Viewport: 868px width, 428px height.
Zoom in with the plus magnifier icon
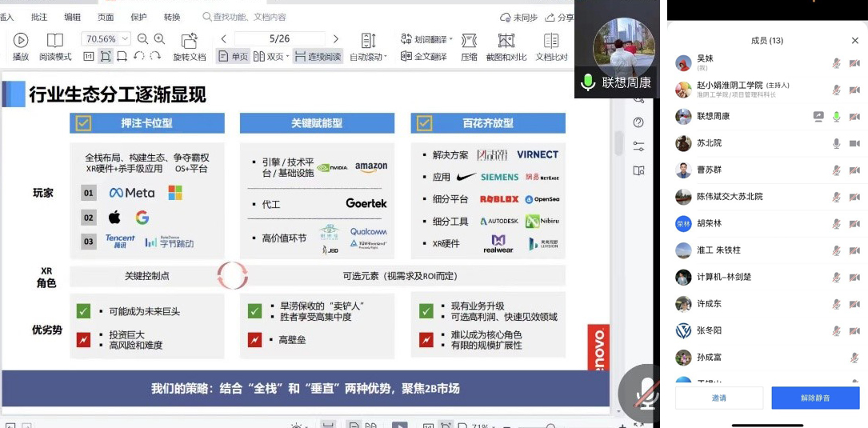coord(159,38)
